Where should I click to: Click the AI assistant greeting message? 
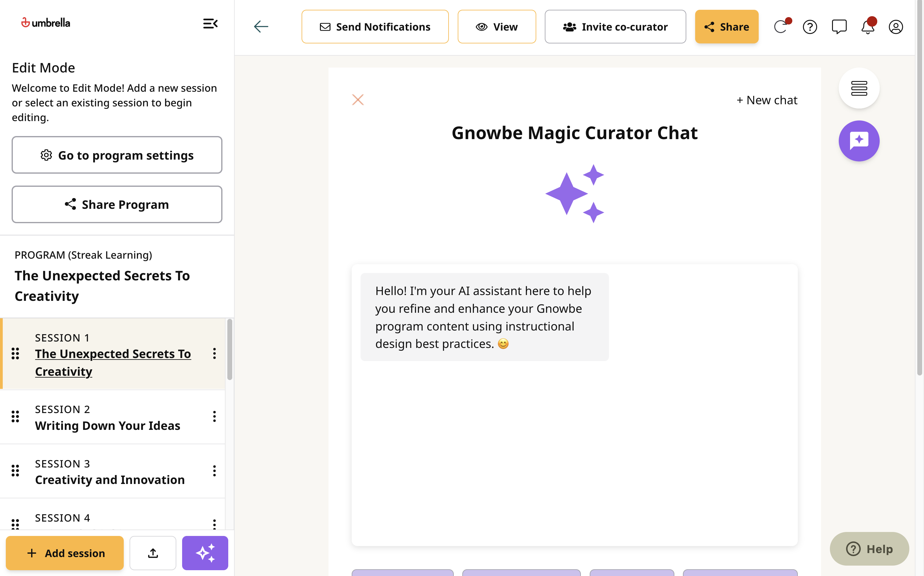(x=484, y=317)
